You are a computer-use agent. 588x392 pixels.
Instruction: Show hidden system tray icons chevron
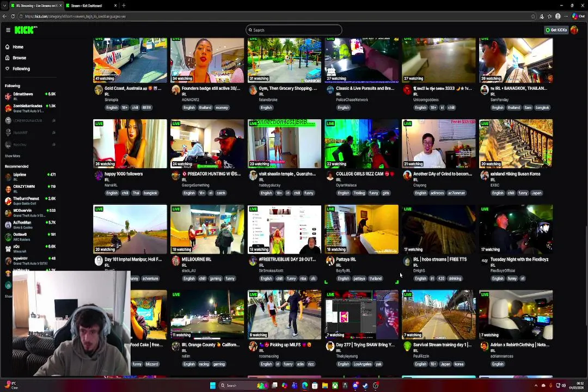tap(536, 385)
